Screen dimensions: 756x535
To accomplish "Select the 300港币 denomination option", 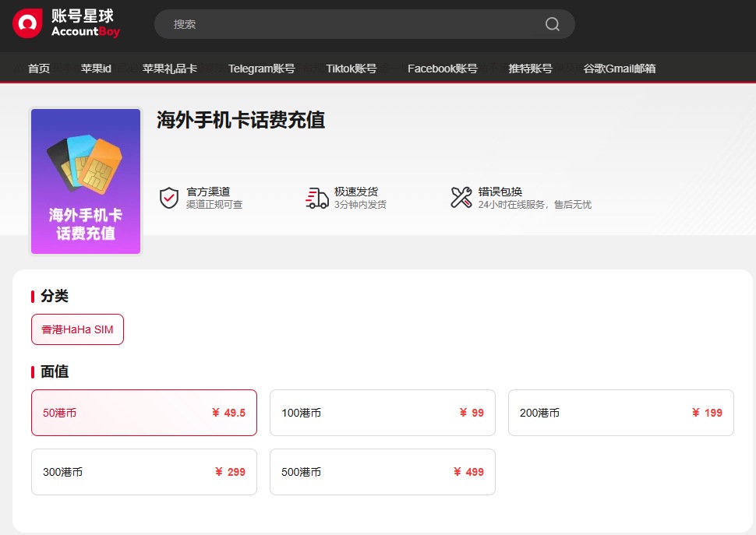I will point(143,472).
